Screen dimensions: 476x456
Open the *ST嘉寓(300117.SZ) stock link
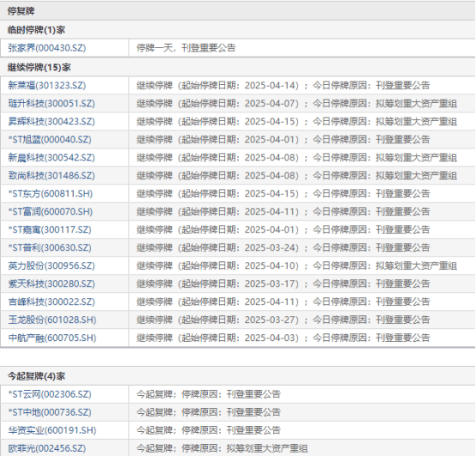pyautogui.click(x=50, y=229)
